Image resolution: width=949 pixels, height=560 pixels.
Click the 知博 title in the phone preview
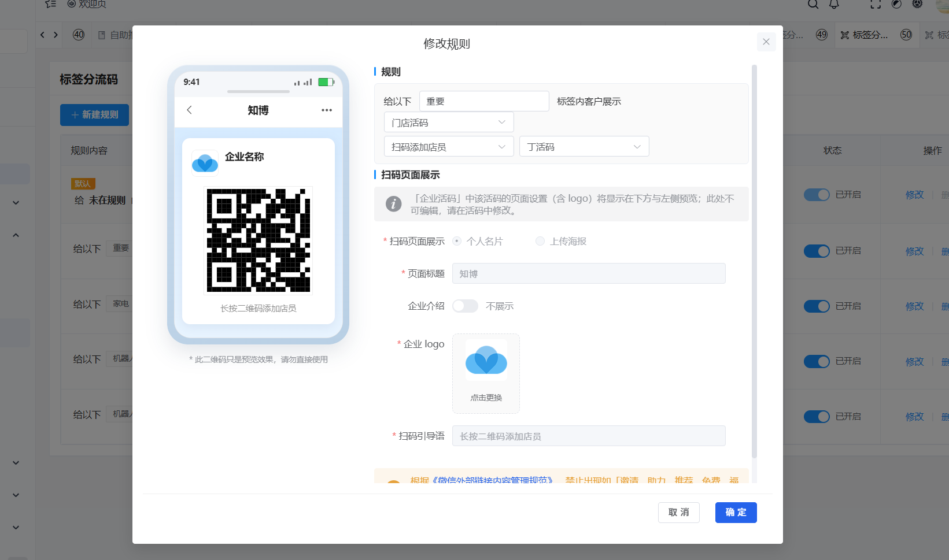(x=258, y=110)
